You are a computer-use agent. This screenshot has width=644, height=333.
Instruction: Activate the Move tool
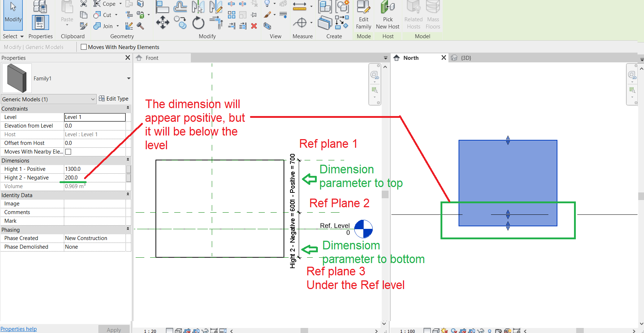tap(163, 22)
